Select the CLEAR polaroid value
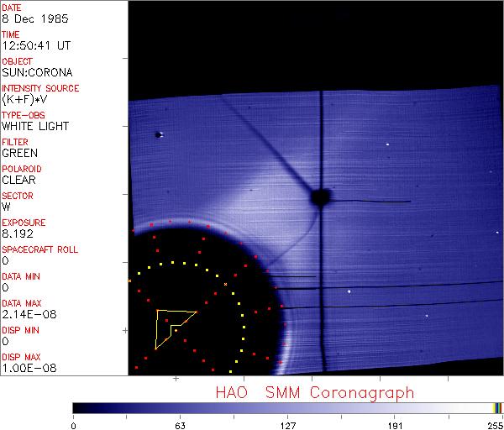Screen dimensions: 504x430 (18, 180)
